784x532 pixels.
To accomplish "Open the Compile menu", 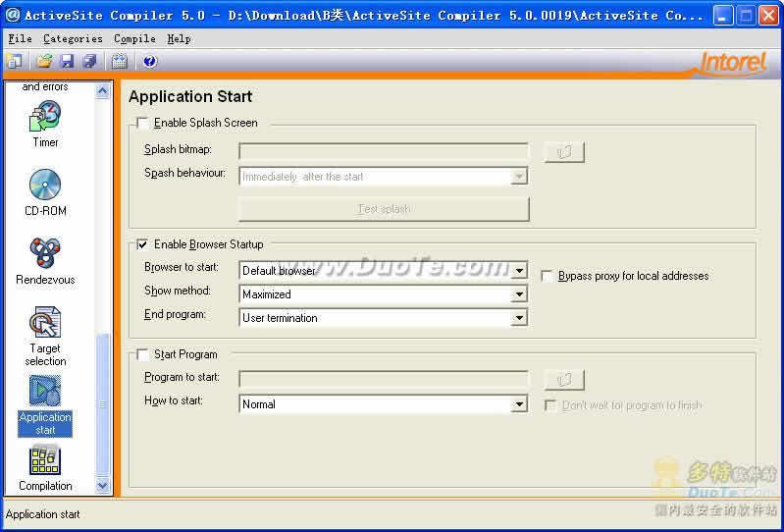I will (134, 38).
